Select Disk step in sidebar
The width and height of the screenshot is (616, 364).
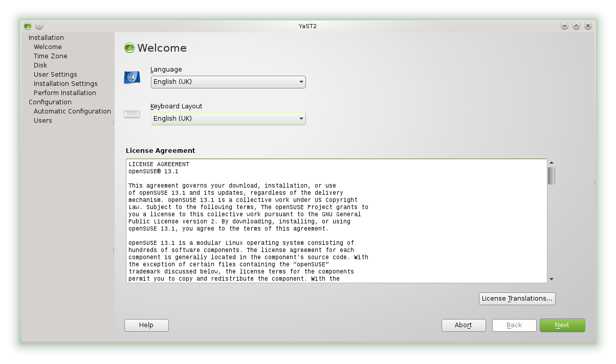pyautogui.click(x=40, y=65)
